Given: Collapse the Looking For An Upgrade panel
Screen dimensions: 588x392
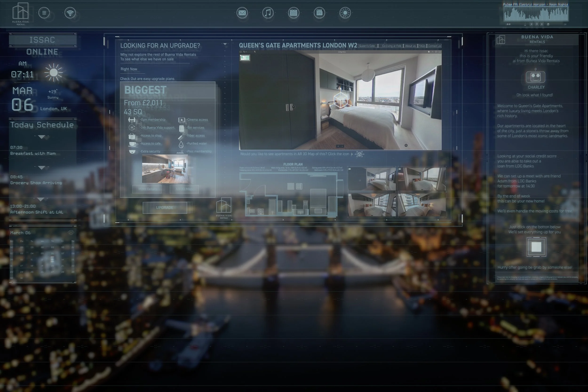Looking at the screenshot, I should 225,44.
